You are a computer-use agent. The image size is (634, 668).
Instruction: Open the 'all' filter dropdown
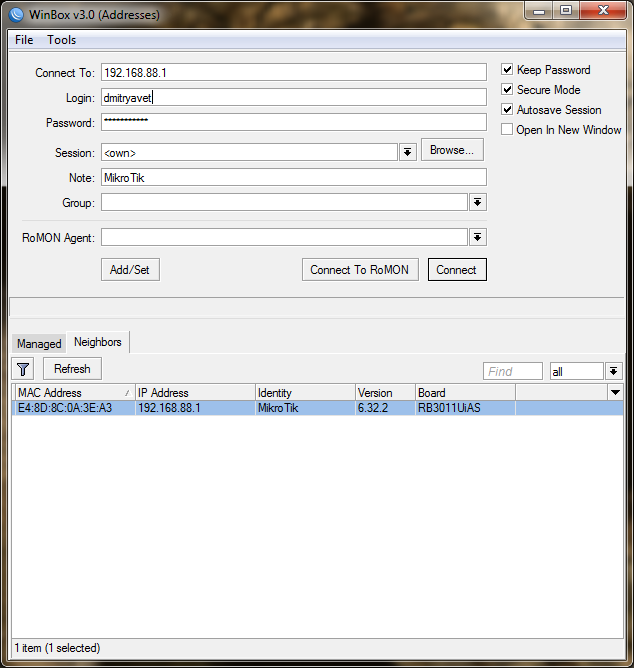point(614,371)
